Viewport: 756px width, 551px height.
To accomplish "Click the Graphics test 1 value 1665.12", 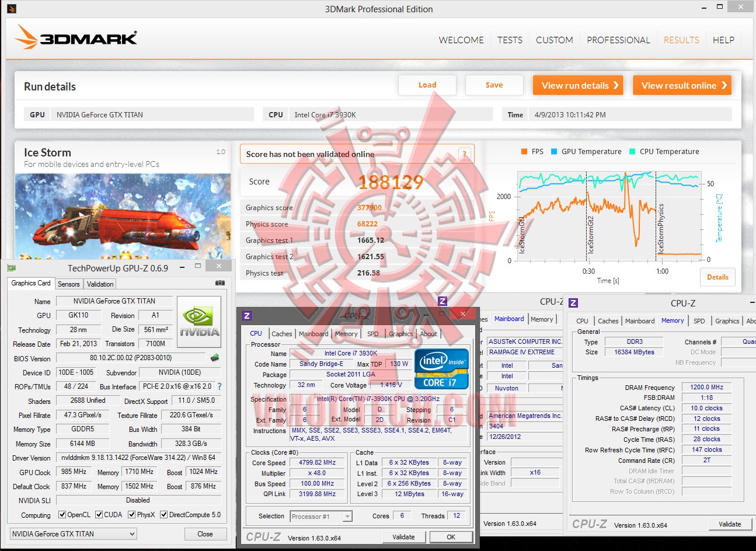I will 371,240.
